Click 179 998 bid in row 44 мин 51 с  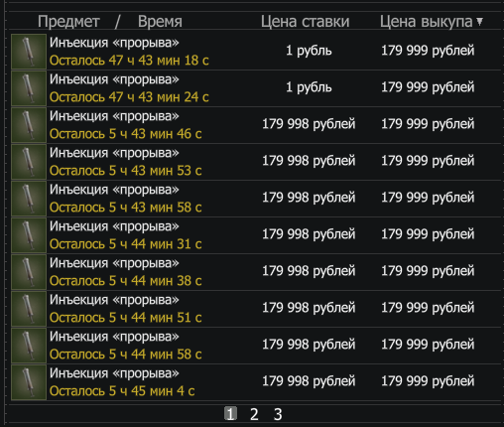click(309, 308)
